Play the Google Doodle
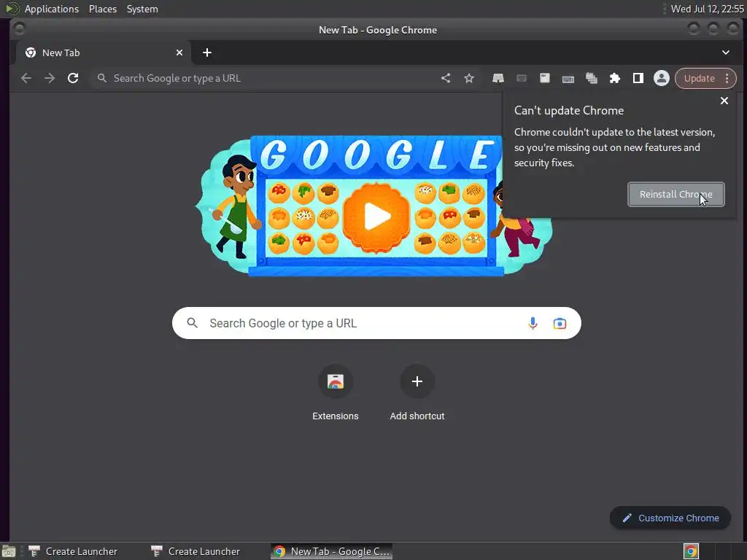 376,217
